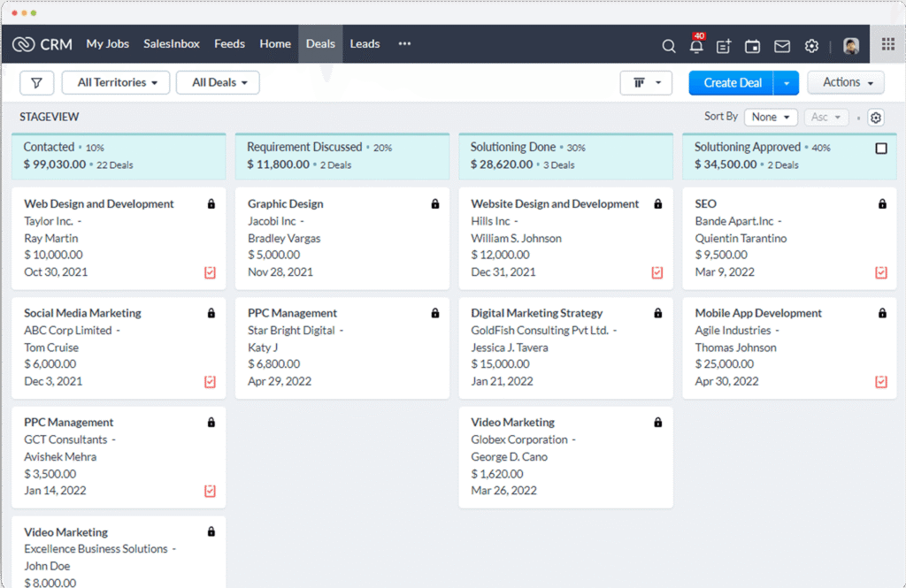This screenshot has width=906, height=588.
Task: Select the Deals tab
Action: click(320, 44)
